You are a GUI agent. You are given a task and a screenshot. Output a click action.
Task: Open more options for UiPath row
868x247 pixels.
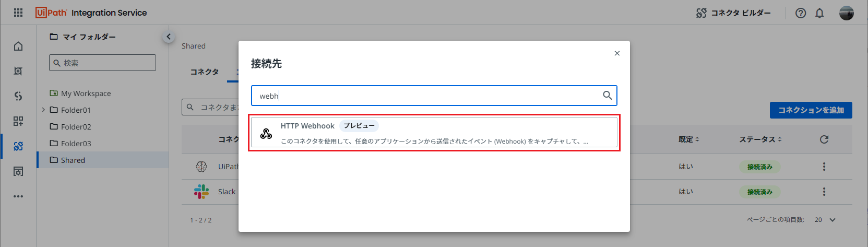(824, 167)
